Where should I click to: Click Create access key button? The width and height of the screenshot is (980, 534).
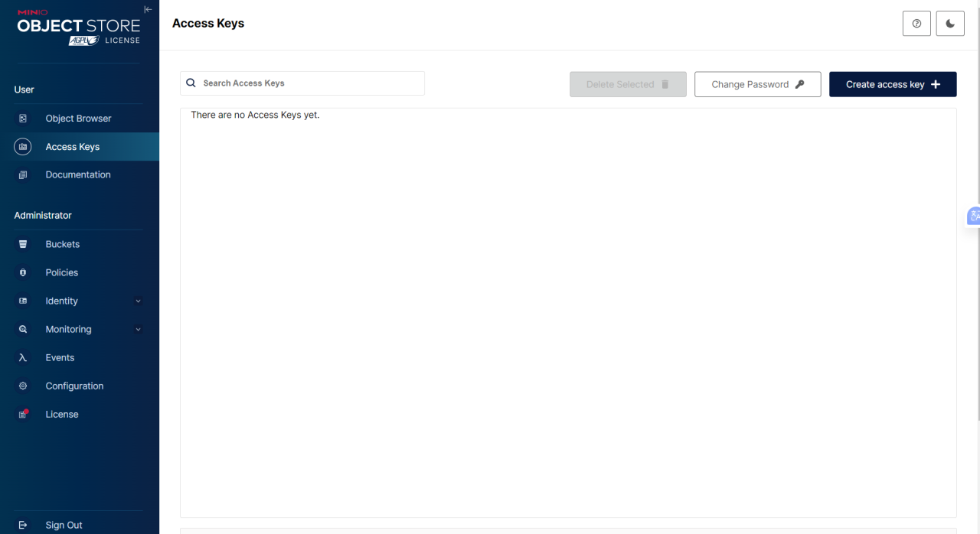coord(893,84)
